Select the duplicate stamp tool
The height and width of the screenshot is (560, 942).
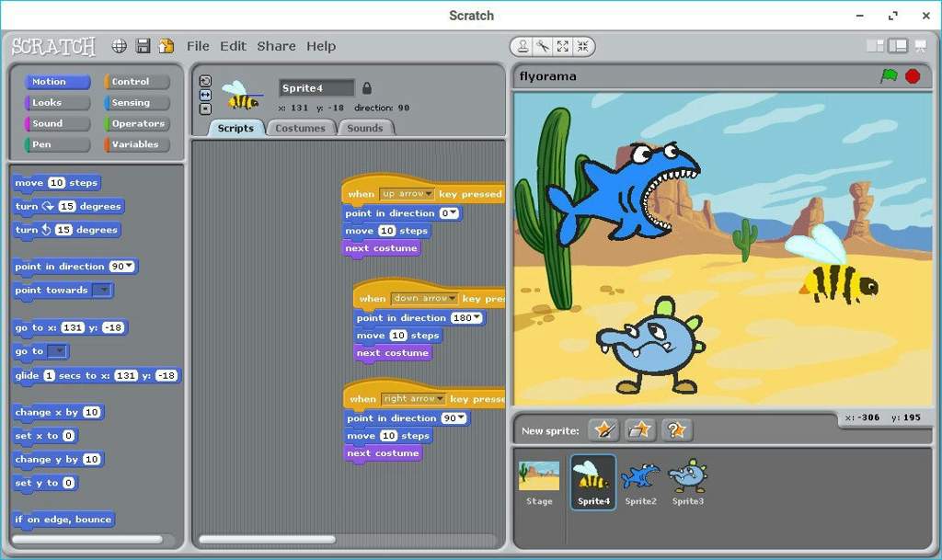point(523,46)
